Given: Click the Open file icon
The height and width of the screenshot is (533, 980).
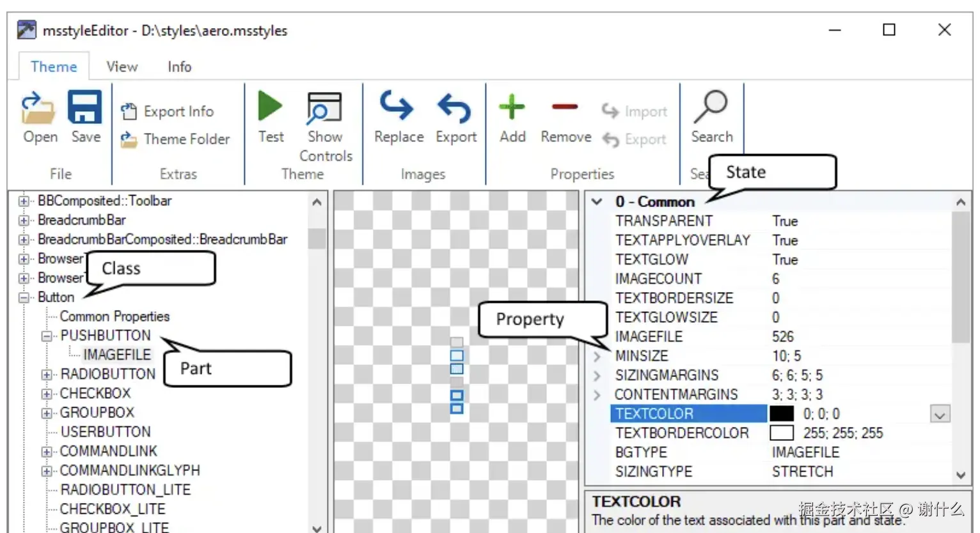Looking at the screenshot, I should 39,107.
